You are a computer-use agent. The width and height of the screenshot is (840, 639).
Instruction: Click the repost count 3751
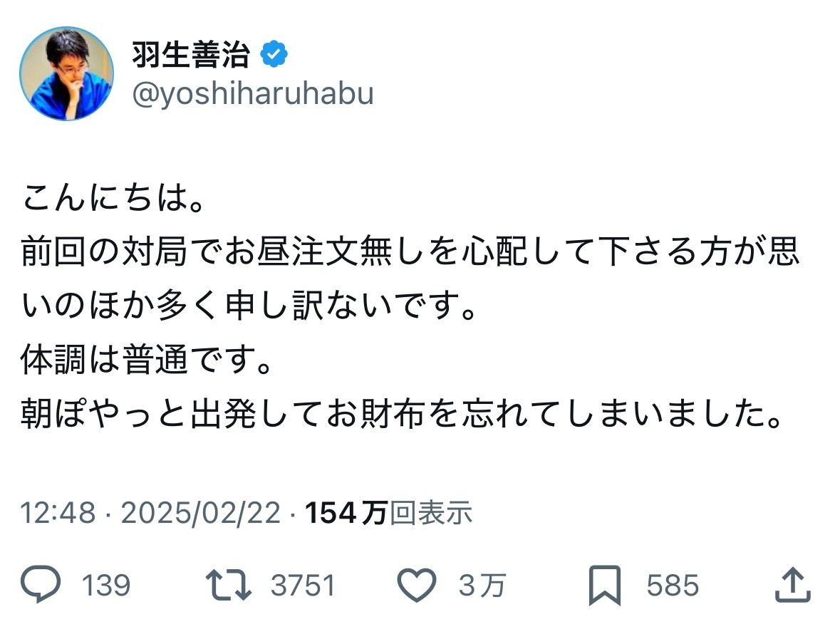(x=303, y=586)
